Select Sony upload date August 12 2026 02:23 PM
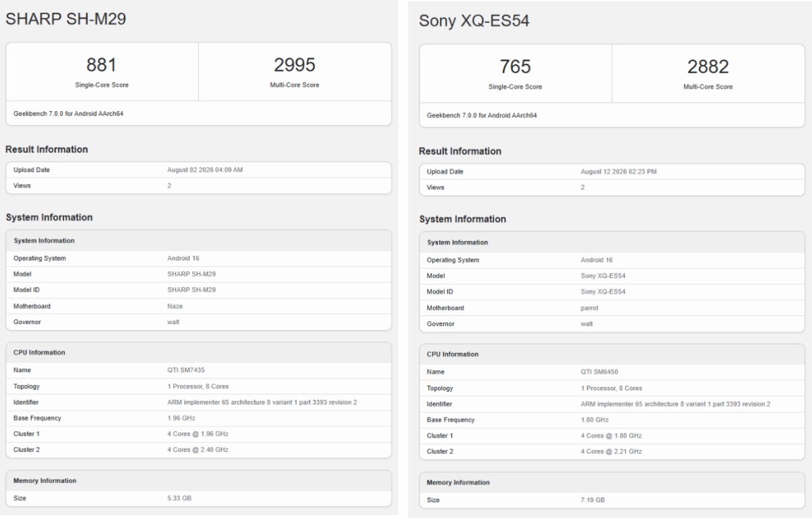Image resolution: width=812 pixels, height=523 pixels. click(x=618, y=172)
